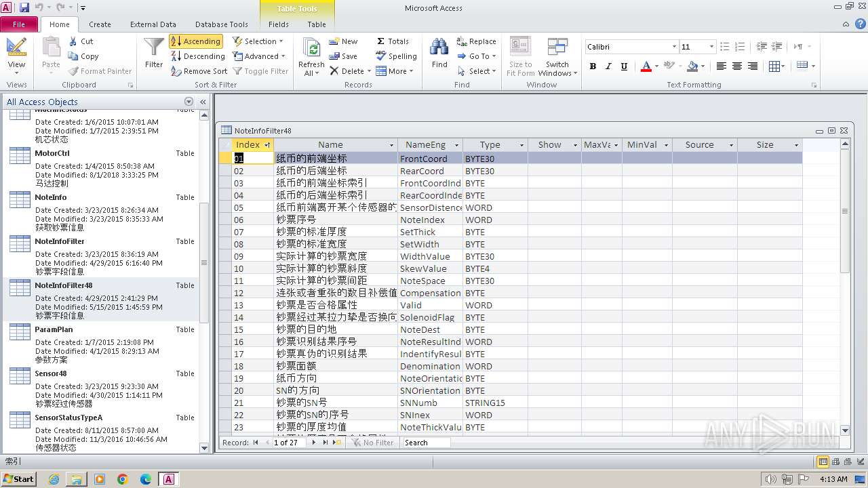Toggle Filter button
The image size is (868, 488).
click(260, 71)
